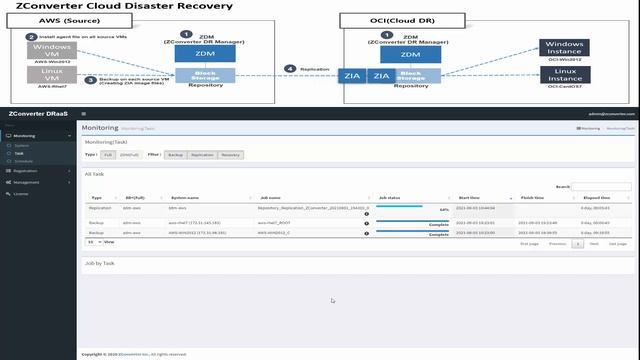Click the License key icon

[9, 194]
